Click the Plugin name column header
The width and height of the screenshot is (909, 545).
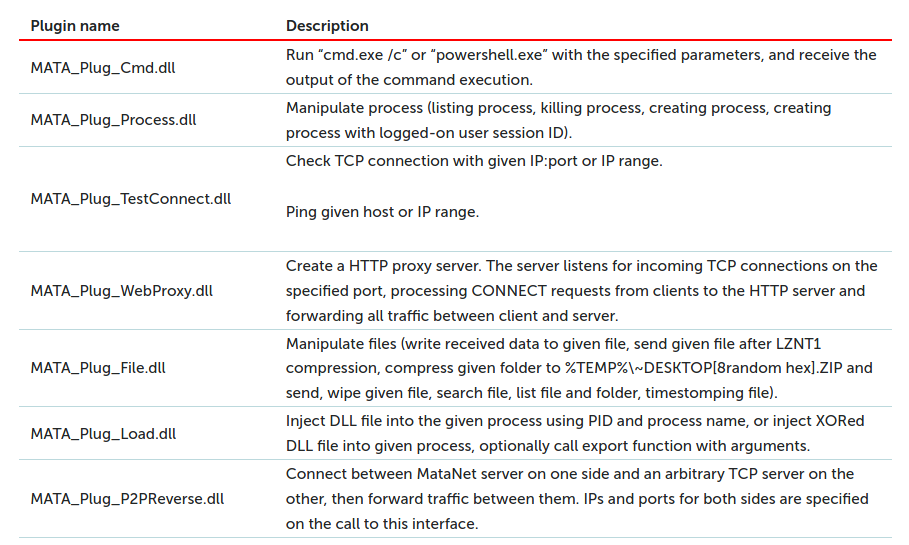(75, 26)
